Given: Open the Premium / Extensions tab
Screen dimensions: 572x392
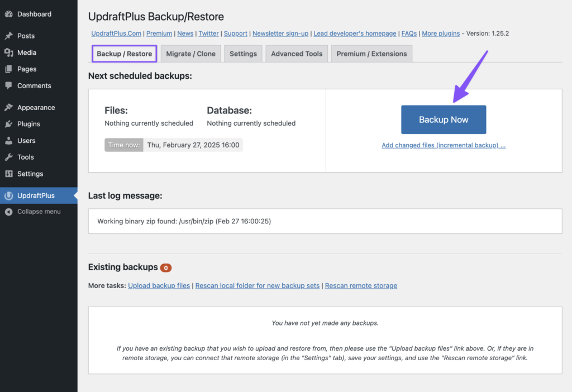Looking at the screenshot, I should click(x=371, y=54).
